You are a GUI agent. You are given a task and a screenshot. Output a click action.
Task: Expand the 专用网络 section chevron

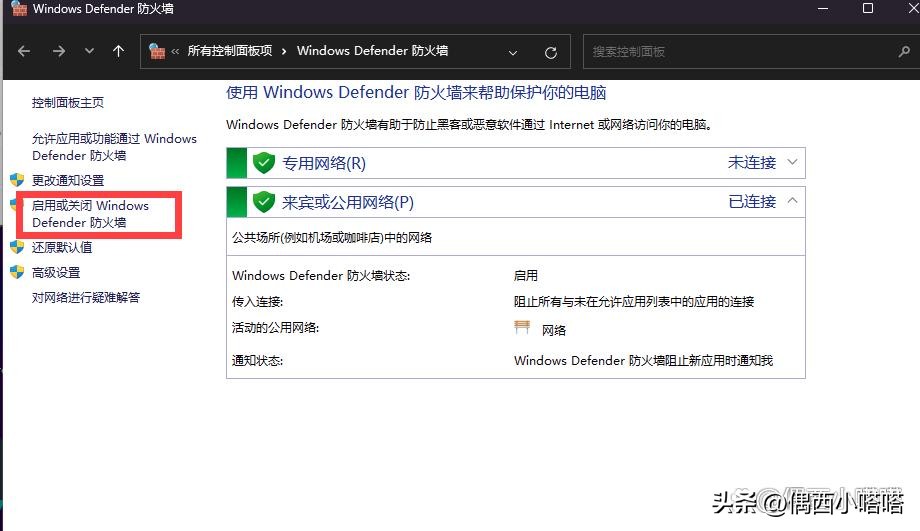(792, 162)
